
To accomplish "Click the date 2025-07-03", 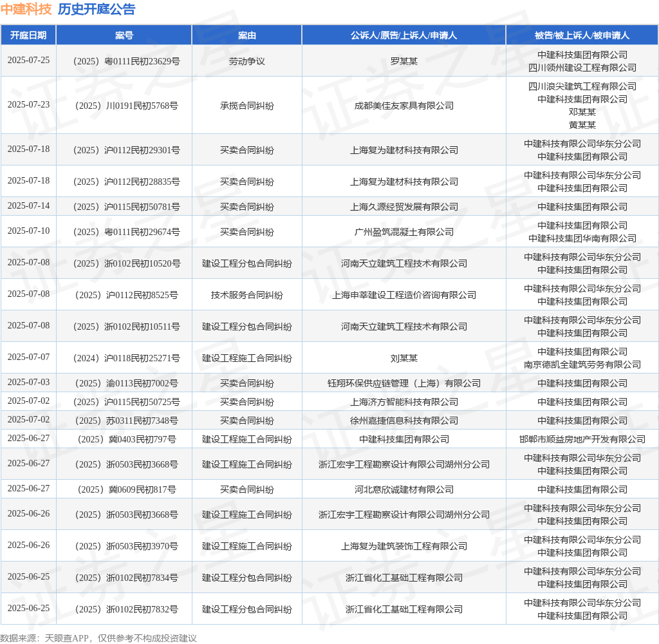I will pos(28,383).
